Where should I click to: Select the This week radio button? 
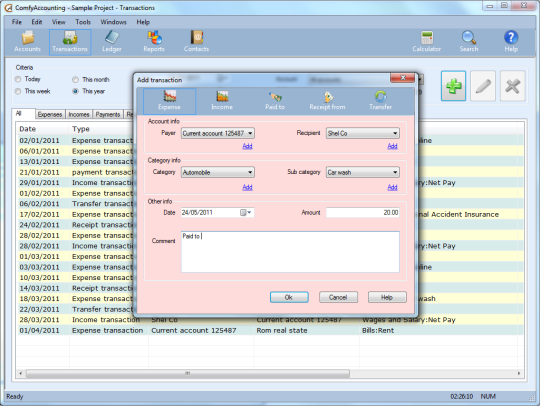(18, 91)
